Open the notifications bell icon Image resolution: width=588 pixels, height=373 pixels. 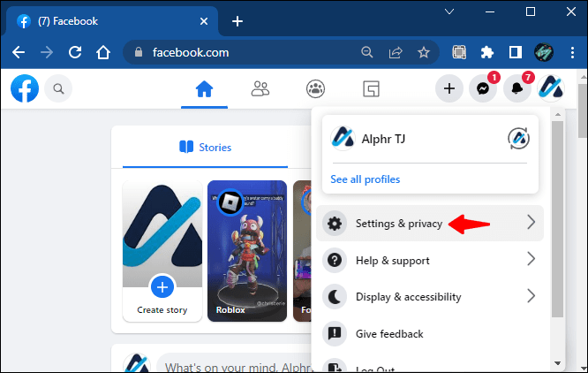517,89
